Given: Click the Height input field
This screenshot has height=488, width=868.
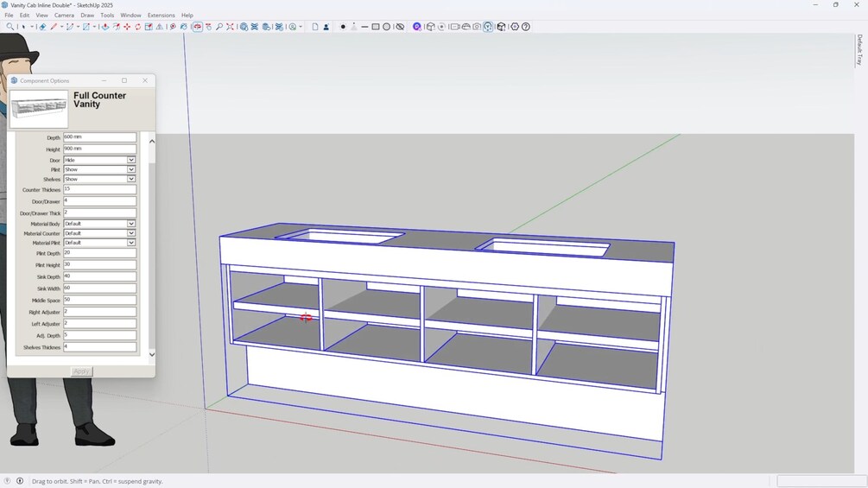Looking at the screenshot, I should tap(99, 149).
